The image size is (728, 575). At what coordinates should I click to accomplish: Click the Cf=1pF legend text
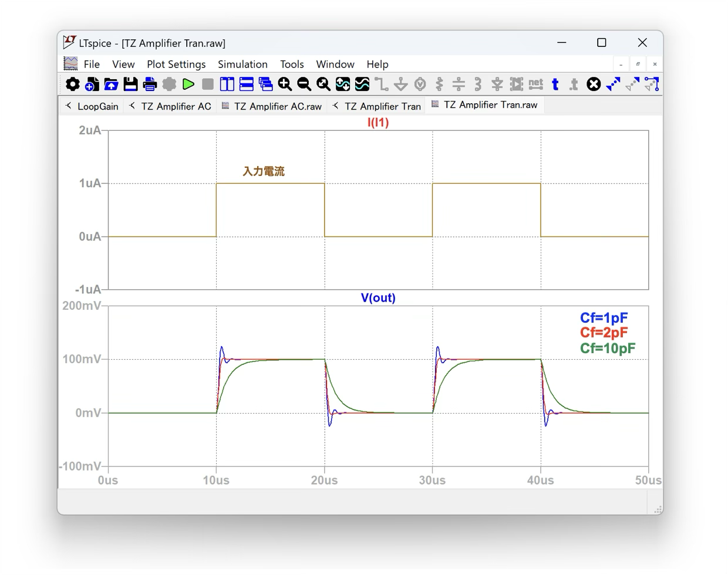tap(604, 318)
